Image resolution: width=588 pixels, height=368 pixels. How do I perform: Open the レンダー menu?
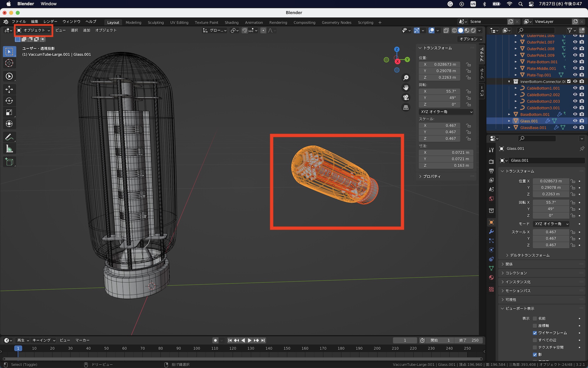(50, 21)
